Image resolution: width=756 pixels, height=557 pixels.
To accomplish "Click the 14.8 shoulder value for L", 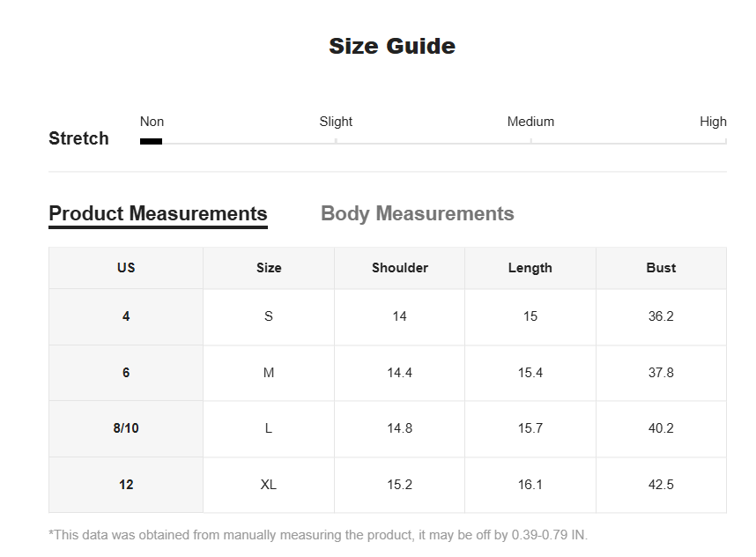I will pos(400,428).
